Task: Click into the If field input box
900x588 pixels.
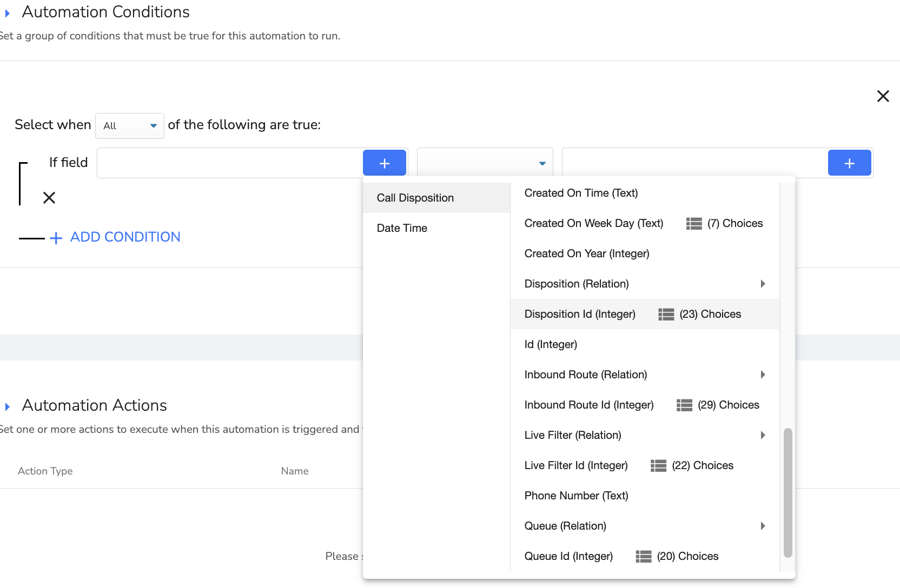Action: coord(230,163)
